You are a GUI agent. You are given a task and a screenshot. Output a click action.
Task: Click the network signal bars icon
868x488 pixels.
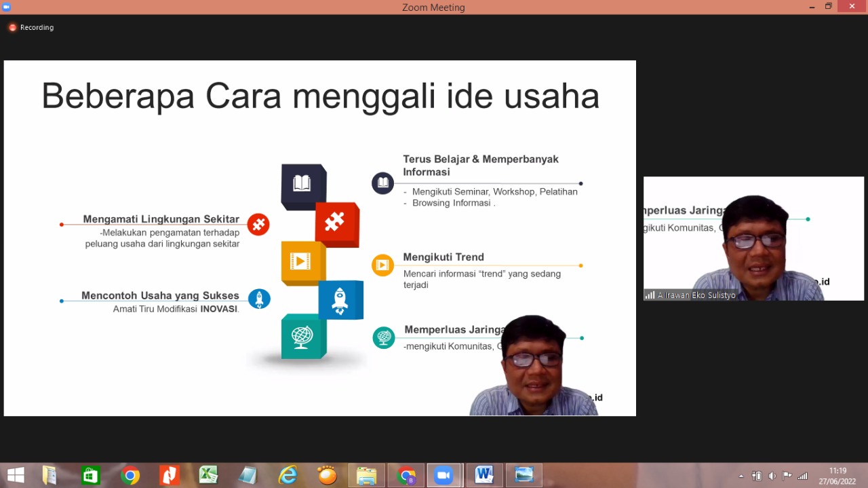(x=803, y=476)
